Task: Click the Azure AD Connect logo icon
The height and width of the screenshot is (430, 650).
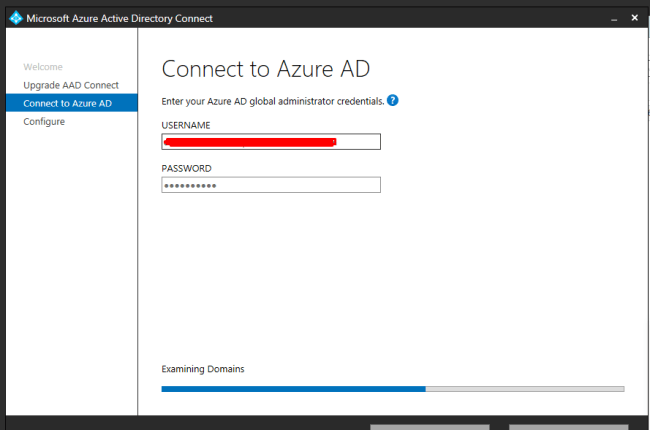Action: (x=16, y=18)
